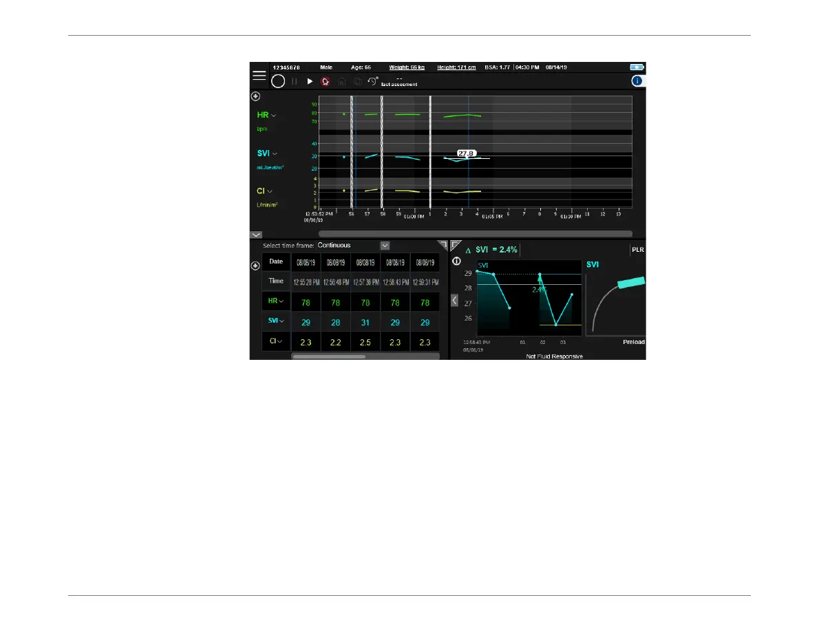Viewport: 819px width, 644px height.
Task: Click the second striped event marker near 58
Action: (382, 152)
